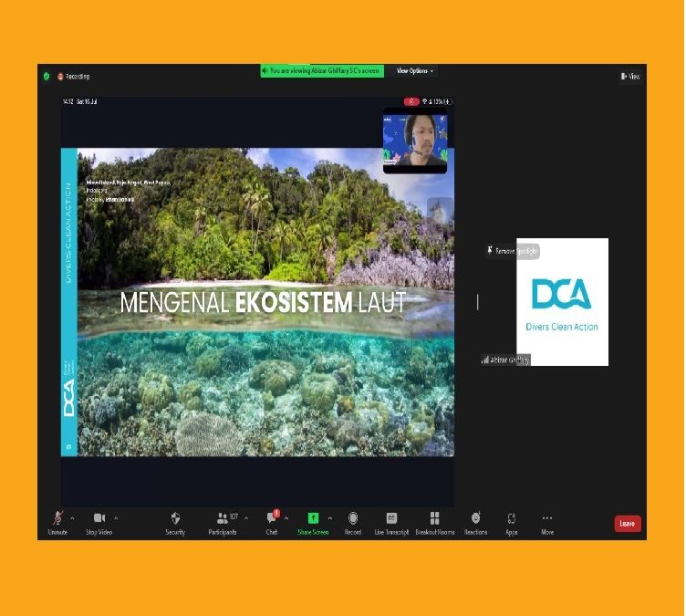Open the Participants panel
The height and width of the screenshot is (616, 686).
[x=223, y=523]
